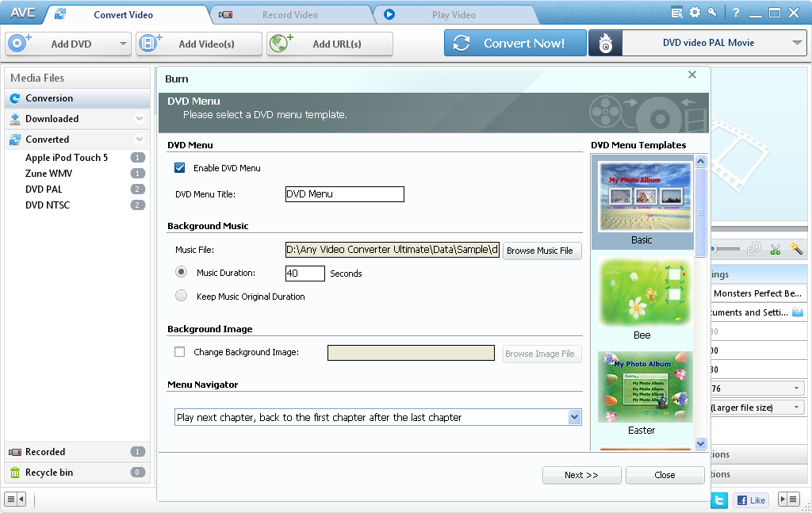This screenshot has width=812, height=513.
Task: Click the Music Duration seconds field
Action: 305,274
